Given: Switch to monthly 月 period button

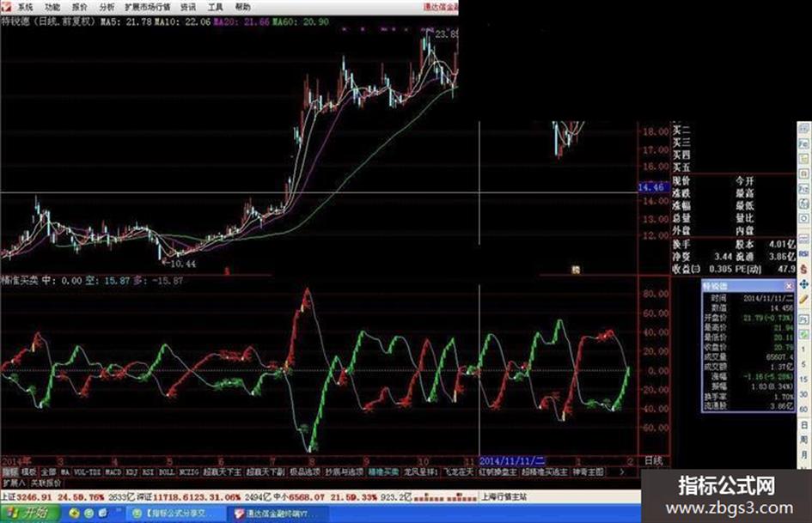Looking at the screenshot, I should coord(804,454).
